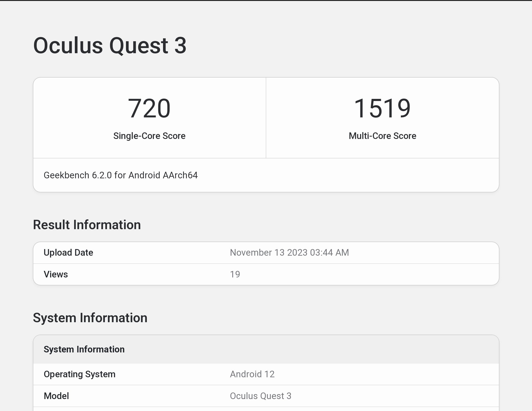
Task: Select the Multi-Core Score label
Action: (382, 136)
